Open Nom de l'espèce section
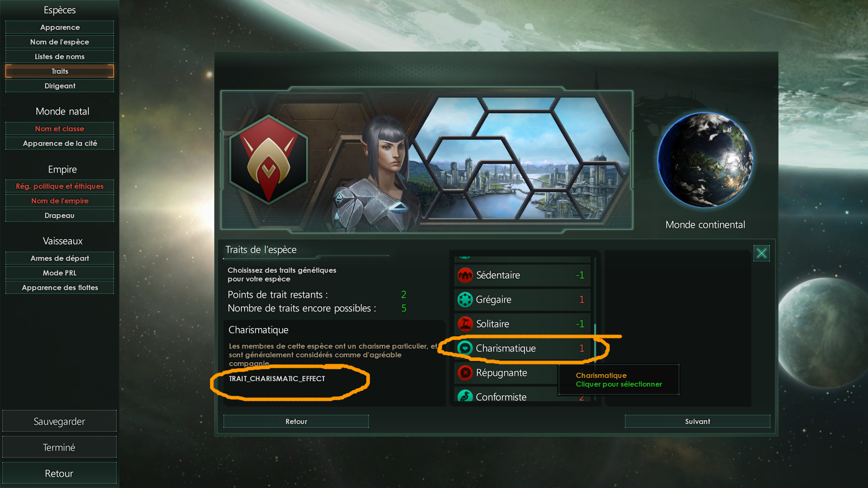Viewport: 868px width, 488px height. click(x=60, y=42)
